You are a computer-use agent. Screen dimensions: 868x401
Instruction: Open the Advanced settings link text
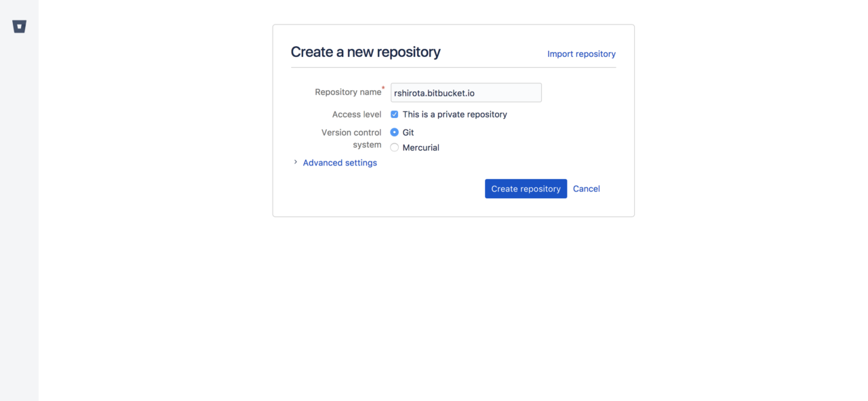point(340,163)
